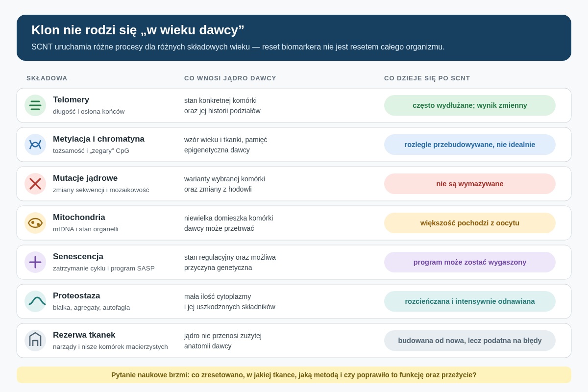Click the row title 'Senescencja'
Screen dimensions: 588x392
78,257
